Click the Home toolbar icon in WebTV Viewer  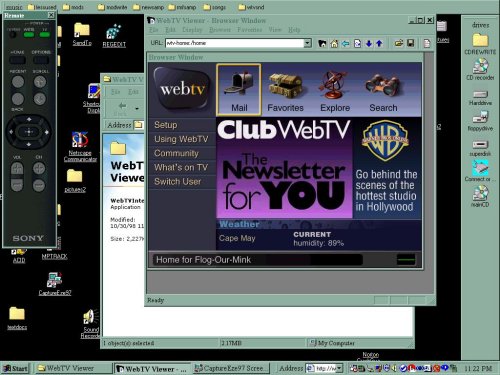(334, 43)
